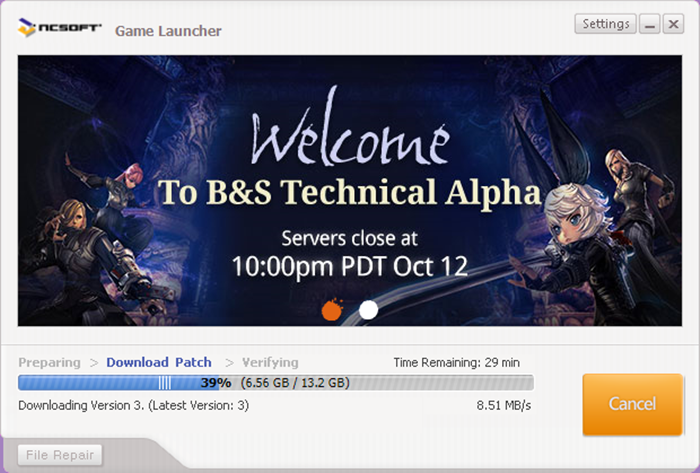Switch to the white banner slide dot
This screenshot has width=700, height=473.
click(368, 310)
